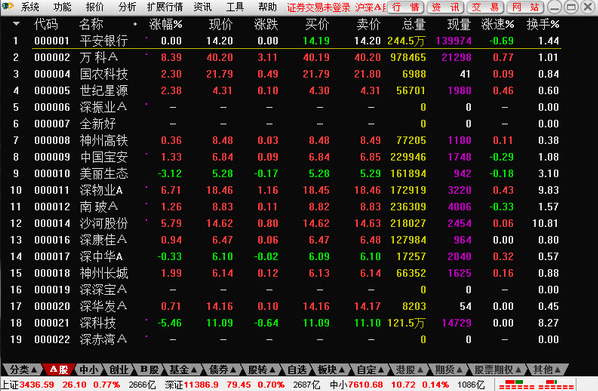Sort by 换手% column header
This screenshot has height=391, width=598.
(543, 25)
